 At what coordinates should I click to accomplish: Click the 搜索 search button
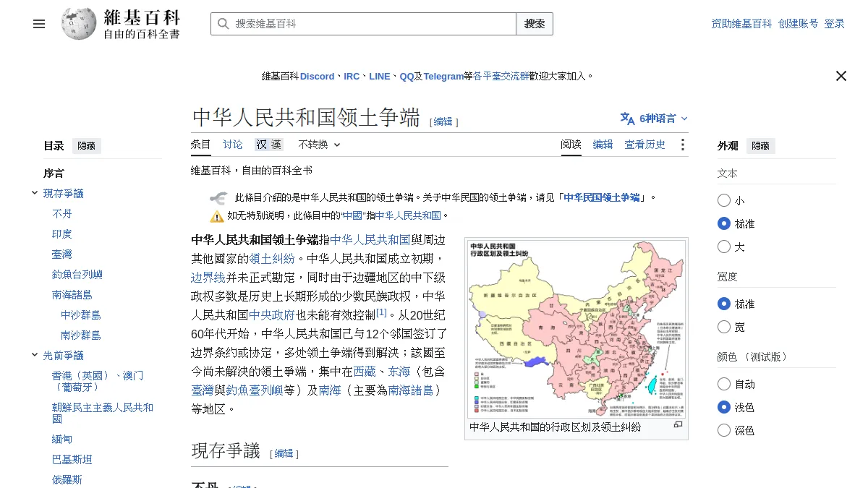pos(535,24)
